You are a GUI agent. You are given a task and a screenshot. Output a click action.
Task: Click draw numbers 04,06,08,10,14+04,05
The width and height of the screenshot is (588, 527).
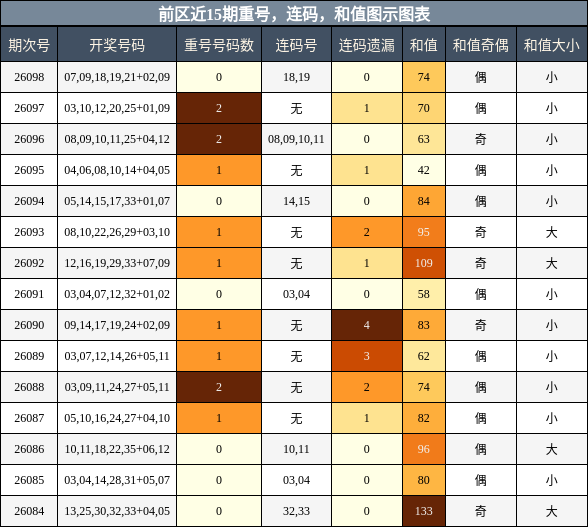[117, 170]
